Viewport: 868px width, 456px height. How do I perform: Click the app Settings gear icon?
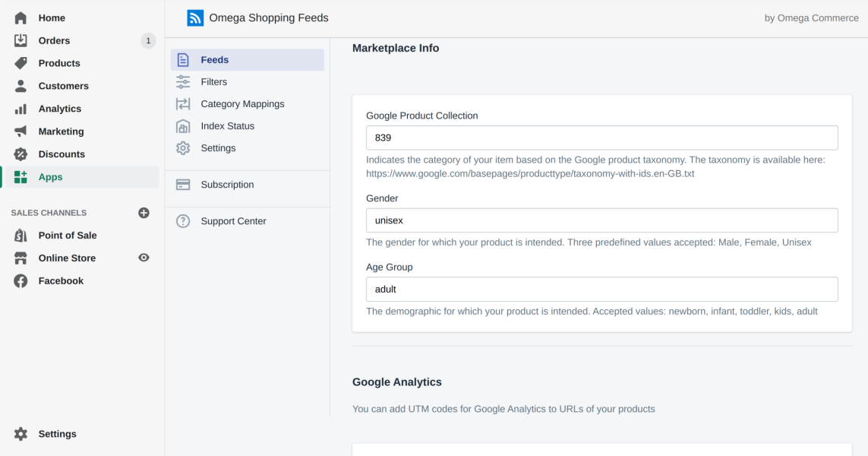(x=183, y=148)
